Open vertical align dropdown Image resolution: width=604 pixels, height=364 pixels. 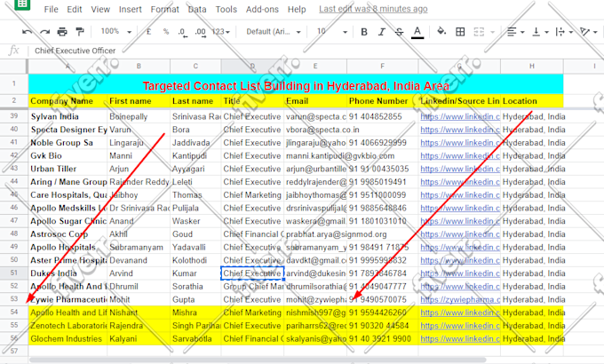coord(540,32)
